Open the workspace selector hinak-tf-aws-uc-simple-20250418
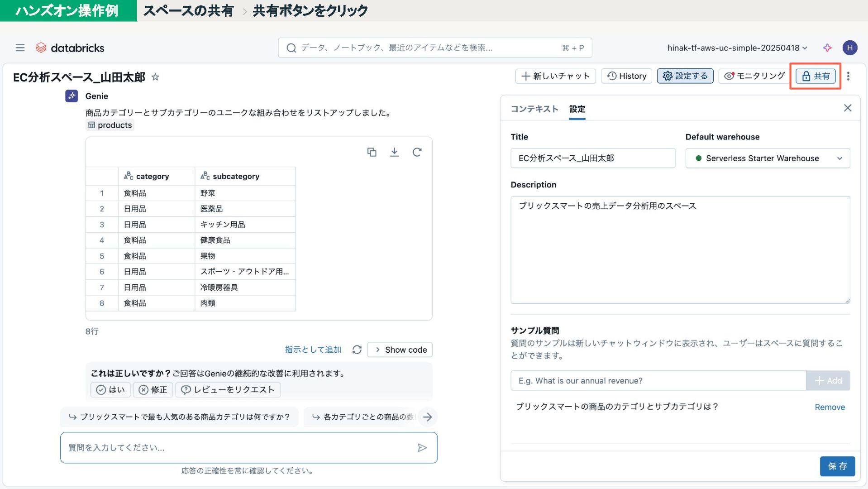868x489 pixels. [737, 48]
